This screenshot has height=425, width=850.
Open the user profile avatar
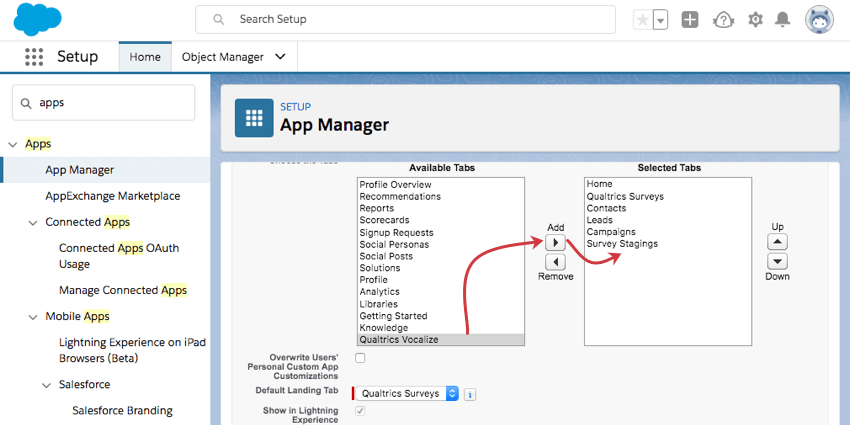[819, 20]
